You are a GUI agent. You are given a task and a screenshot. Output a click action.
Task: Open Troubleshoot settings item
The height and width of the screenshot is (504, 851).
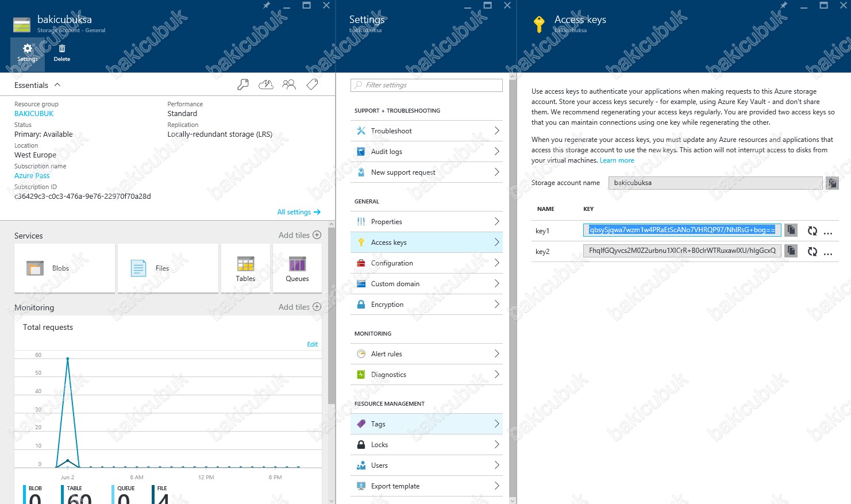426,131
